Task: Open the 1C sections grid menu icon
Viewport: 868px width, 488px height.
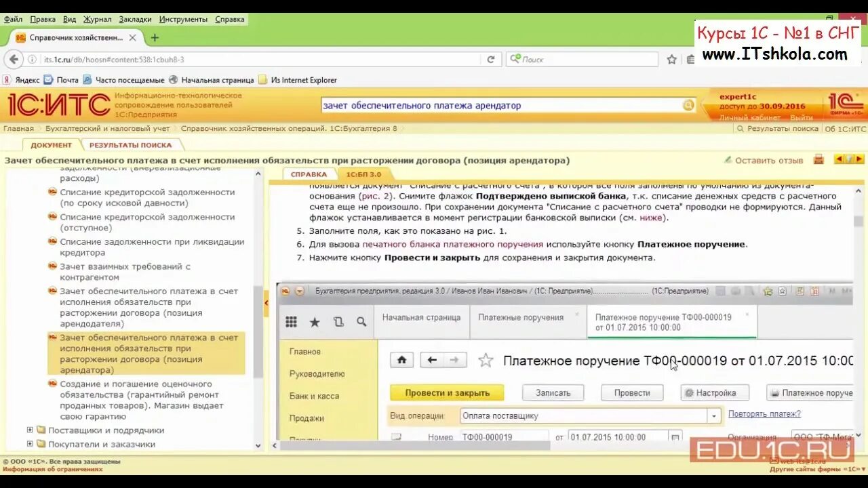Action: 292,322
